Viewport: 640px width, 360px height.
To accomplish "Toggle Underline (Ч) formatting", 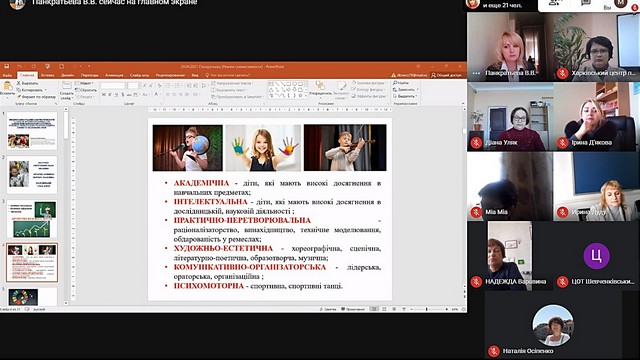I will (x=116, y=95).
